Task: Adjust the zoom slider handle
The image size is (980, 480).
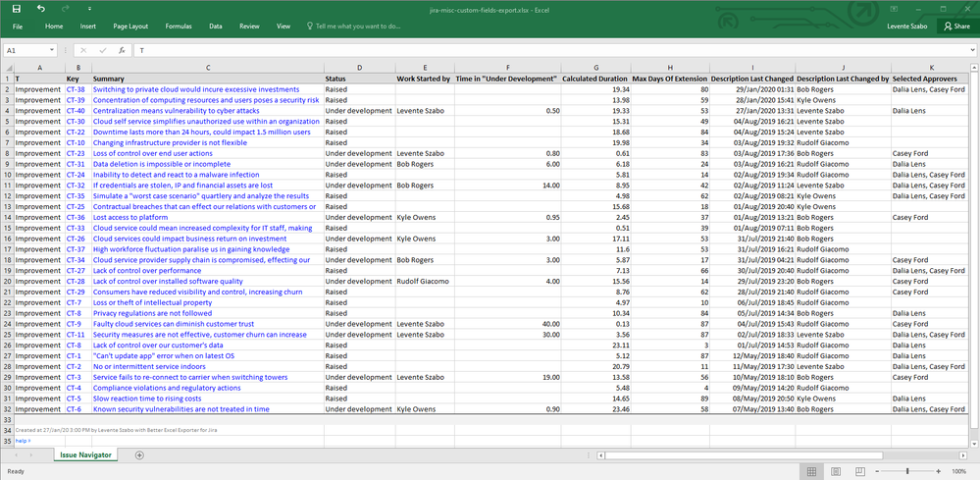Action: [907, 471]
